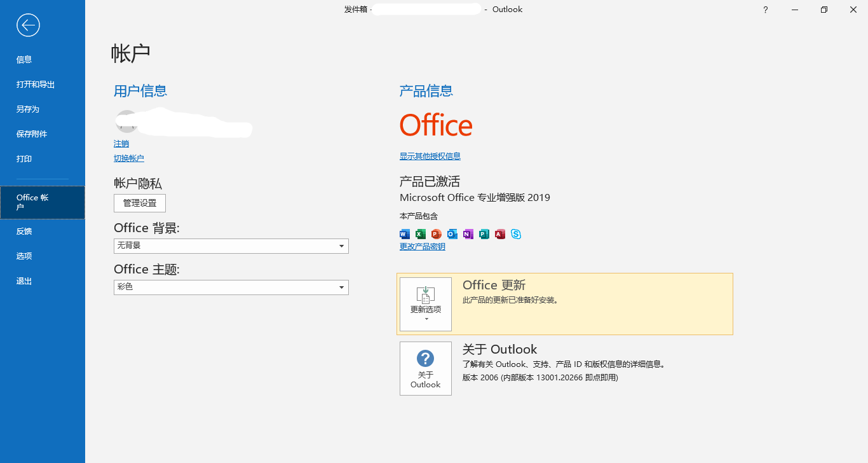Image resolution: width=868 pixels, height=463 pixels.
Task: Click the Access app icon
Action: 500,234
